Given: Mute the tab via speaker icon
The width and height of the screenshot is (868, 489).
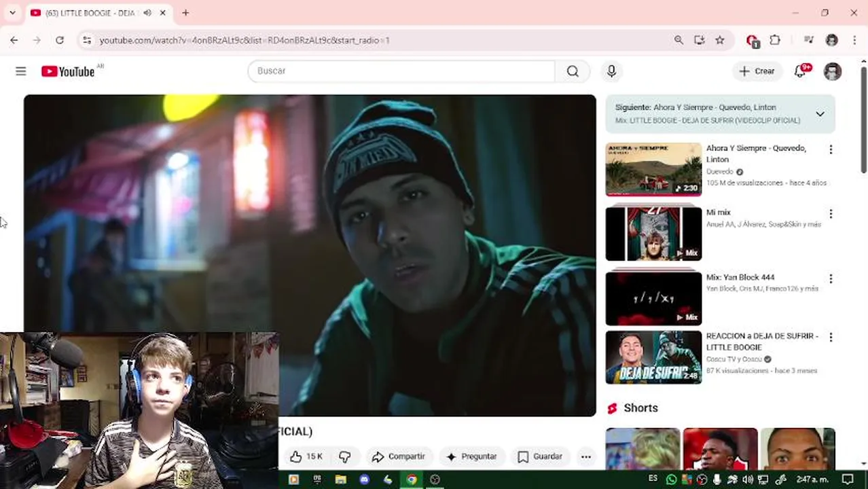Looking at the screenshot, I should pos(147,13).
